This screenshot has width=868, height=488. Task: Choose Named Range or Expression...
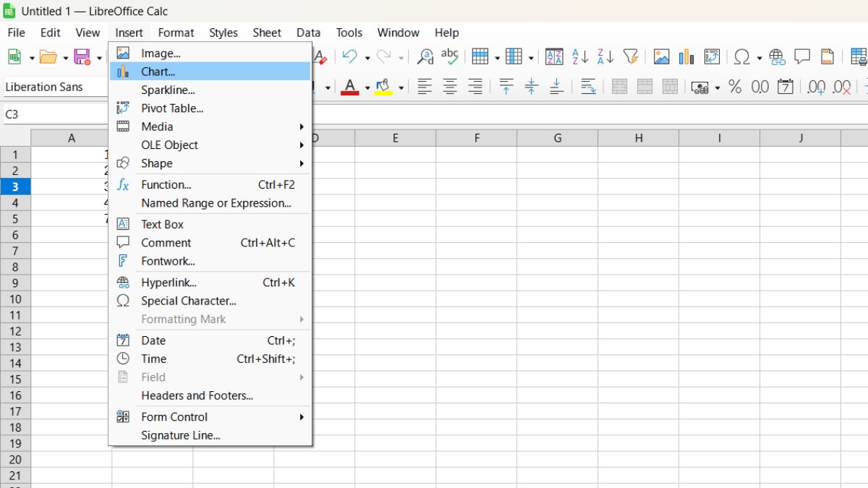pyautogui.click(x=210, y=203)
